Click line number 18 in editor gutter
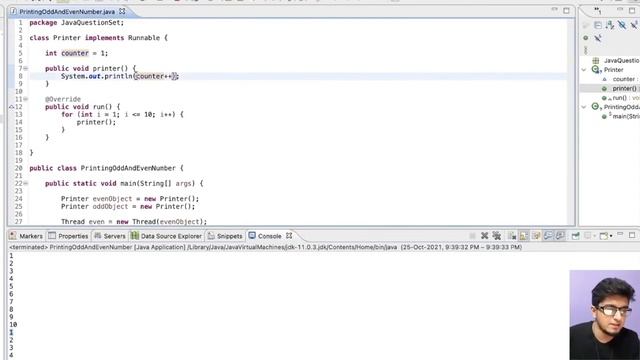The width and height of the screenshot is (640, 360). pos(19,153)
